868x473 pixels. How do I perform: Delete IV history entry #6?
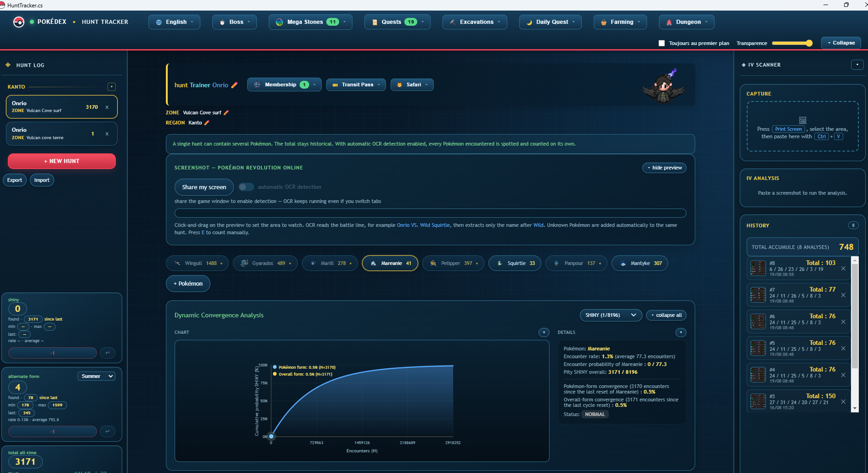[843, 322]
